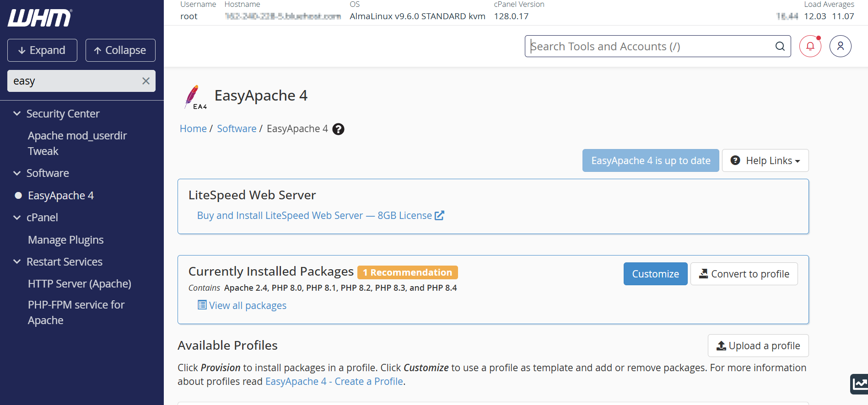Collapse all sidebar sections
Viewport: 868px width, 405px height.
(x=120, y=50)
